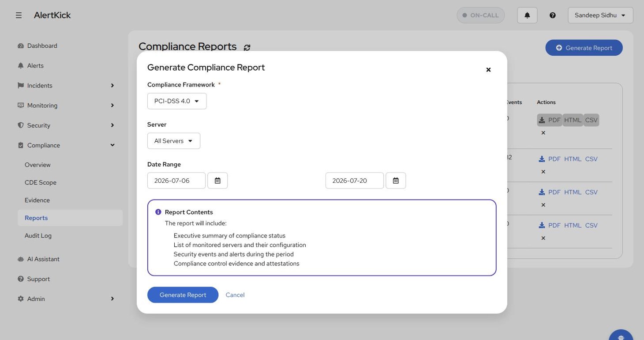The width and height of the screenshot is (644, 340).
Task: Open the Audit Log page
Action: [38, 236]
